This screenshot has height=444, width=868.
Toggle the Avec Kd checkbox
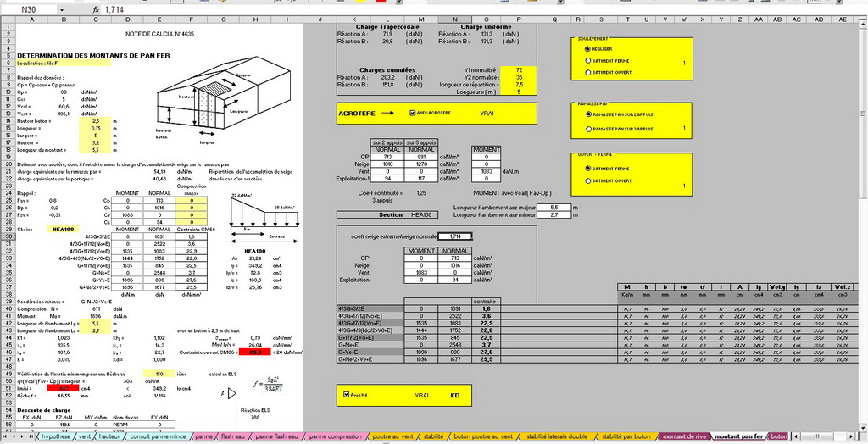(346, 395)
